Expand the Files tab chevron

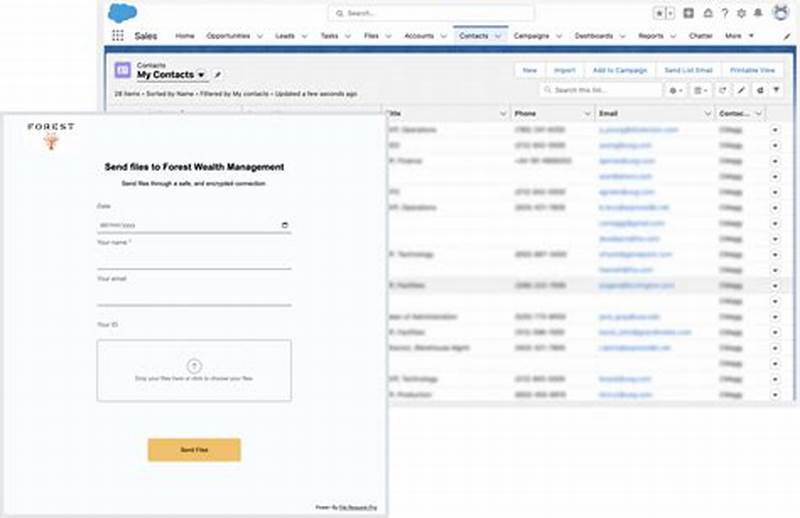[388, 36]
